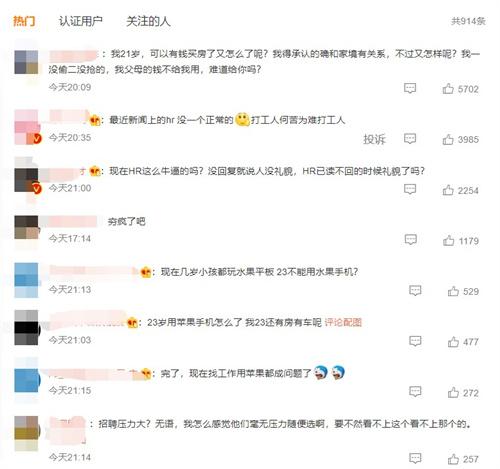Open replies for the 今天21:00 comment
Viewport: 500px width, 469px height.
click(410, 189)
